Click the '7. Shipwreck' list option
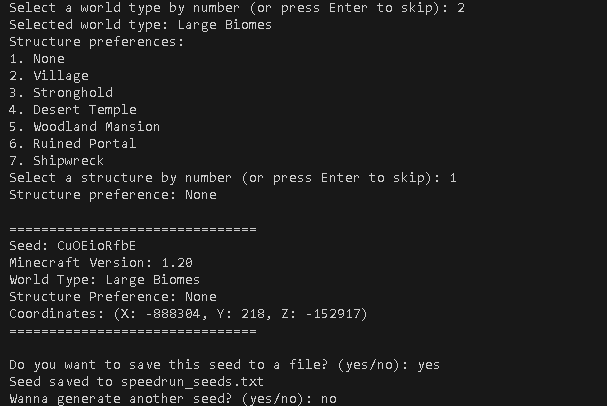Screen dimensions: 607x406 56,161
